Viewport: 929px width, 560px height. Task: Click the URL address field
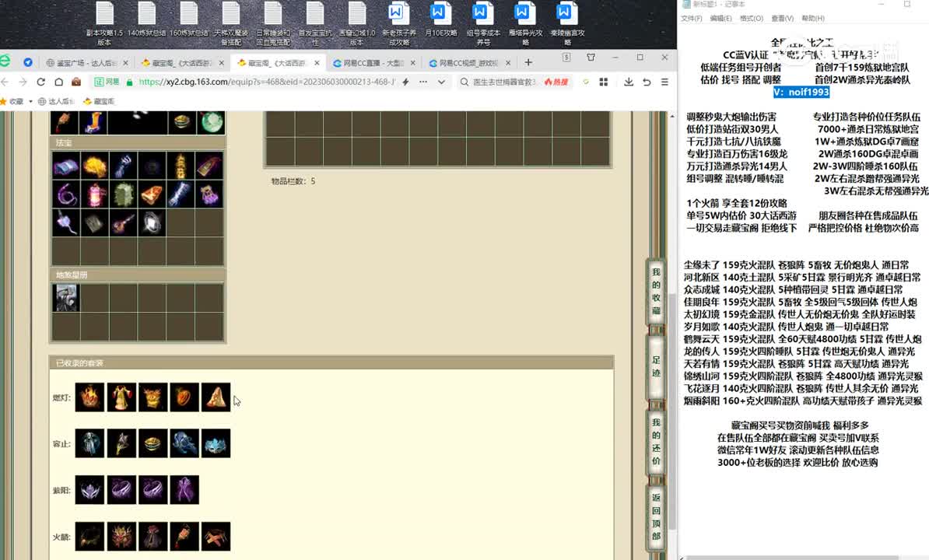tap(267, 82)
